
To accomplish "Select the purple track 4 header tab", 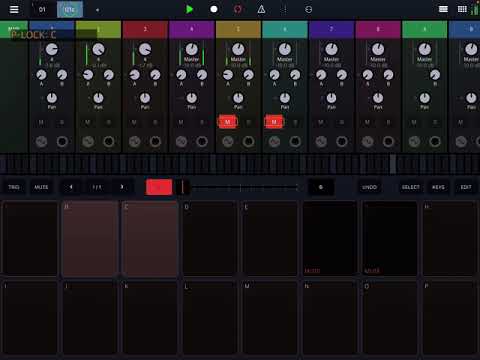I will coord(192,29).
